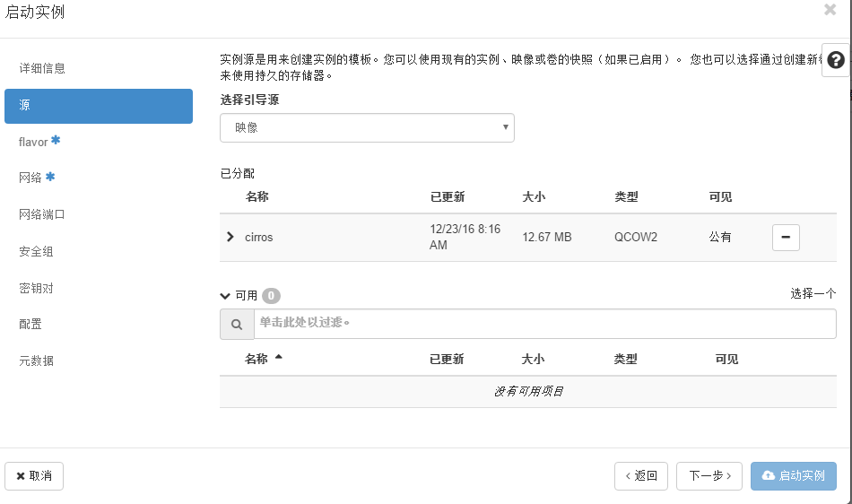Click the 返回 back button

[x=641, y=476]
